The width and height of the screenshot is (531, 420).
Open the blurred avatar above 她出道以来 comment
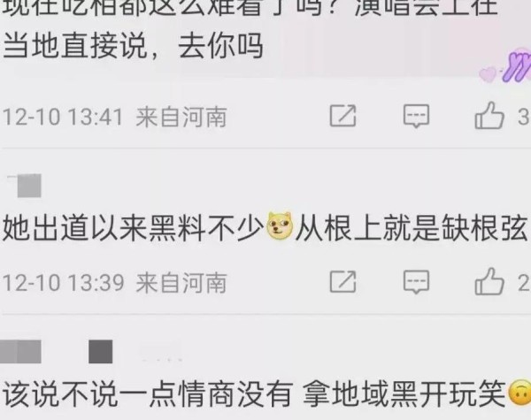pos(29,186)
